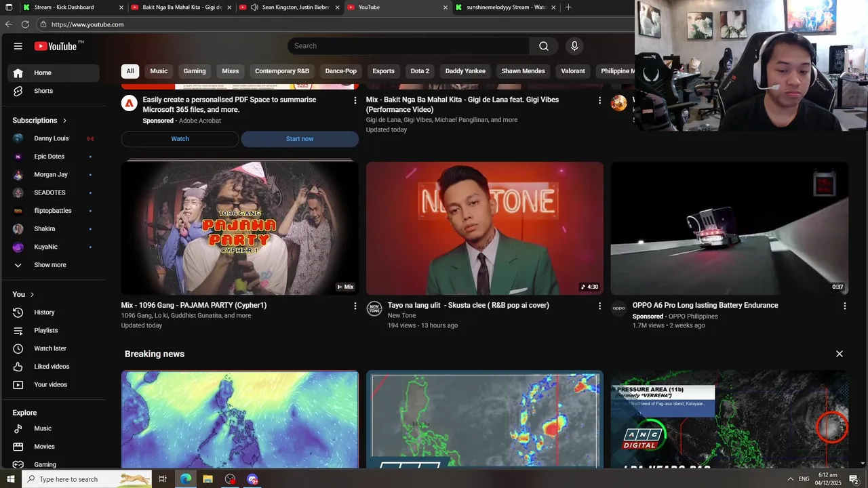
Task: Open the fliptopbattles channel subscription
Action: pyautogui.click(x=54, y=211)
